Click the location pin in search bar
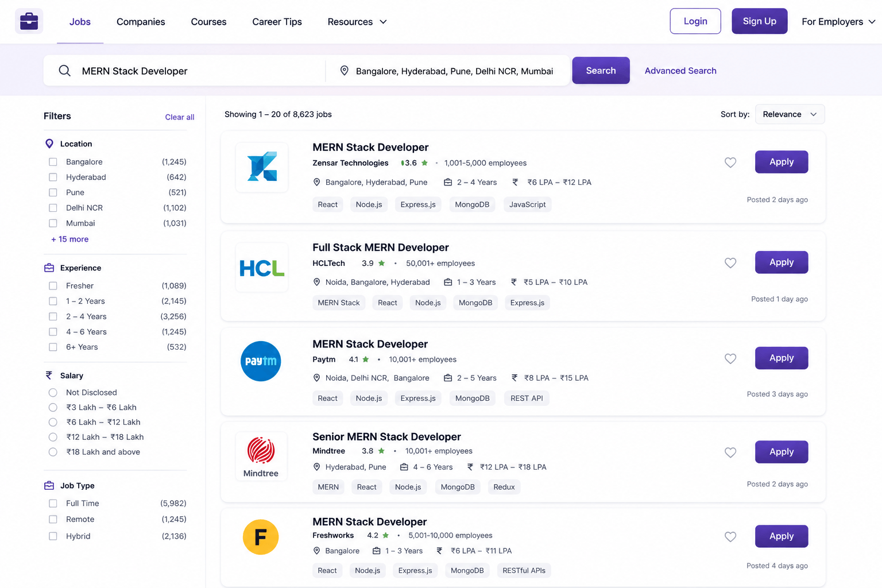This screenshot has height=588, width=882. click(x=344, y=71)
